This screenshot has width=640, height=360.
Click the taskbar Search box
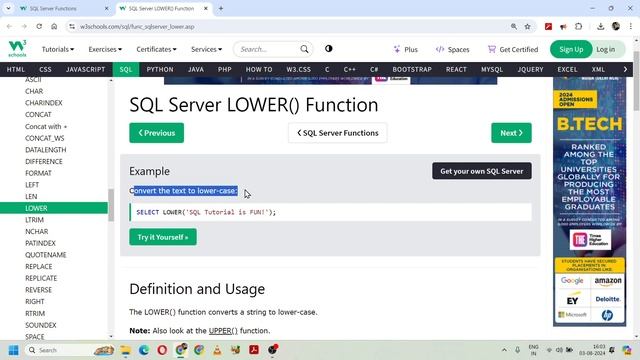point(69,350)
